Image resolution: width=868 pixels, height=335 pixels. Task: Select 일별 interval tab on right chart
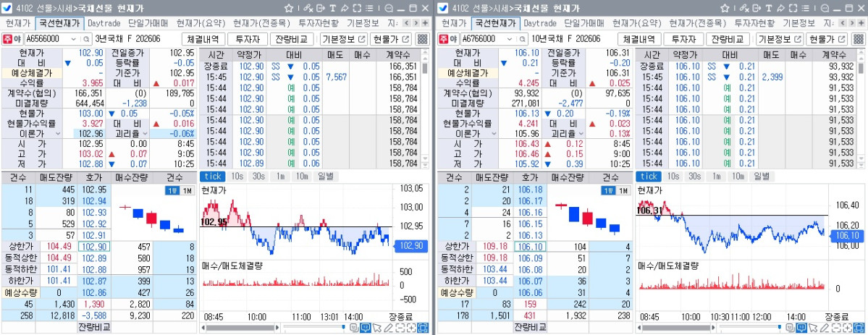click(761, 176)
